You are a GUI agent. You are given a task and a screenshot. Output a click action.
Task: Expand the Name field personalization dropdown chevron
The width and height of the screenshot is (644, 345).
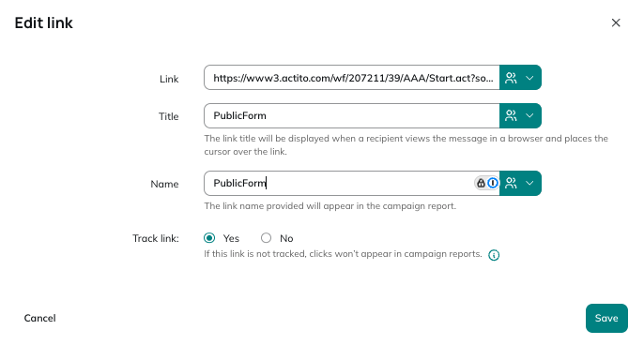point(529,183)
